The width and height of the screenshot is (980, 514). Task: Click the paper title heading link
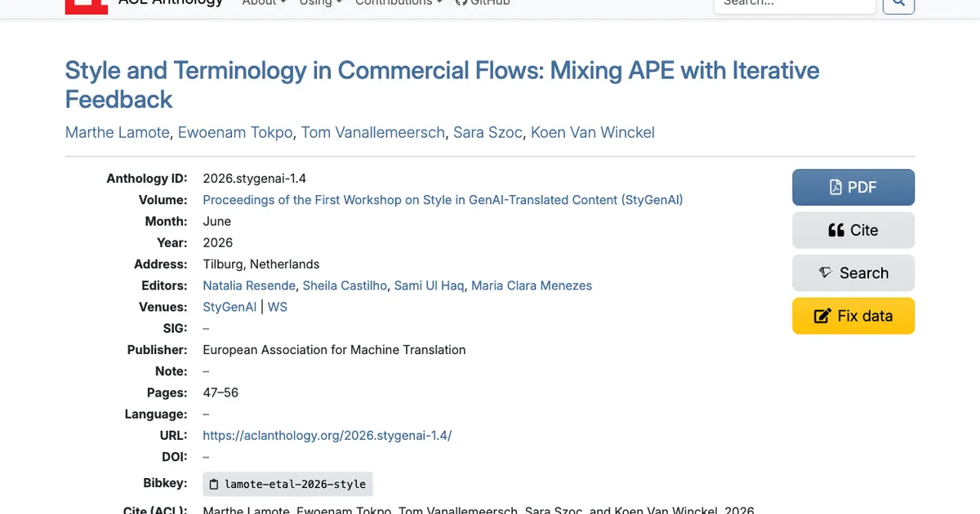tap(442, 85)
